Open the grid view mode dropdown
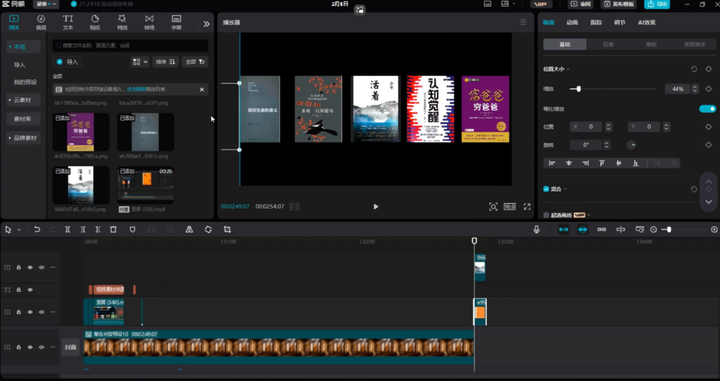Viewport: 720px width, 381px height. coord(140,62)
